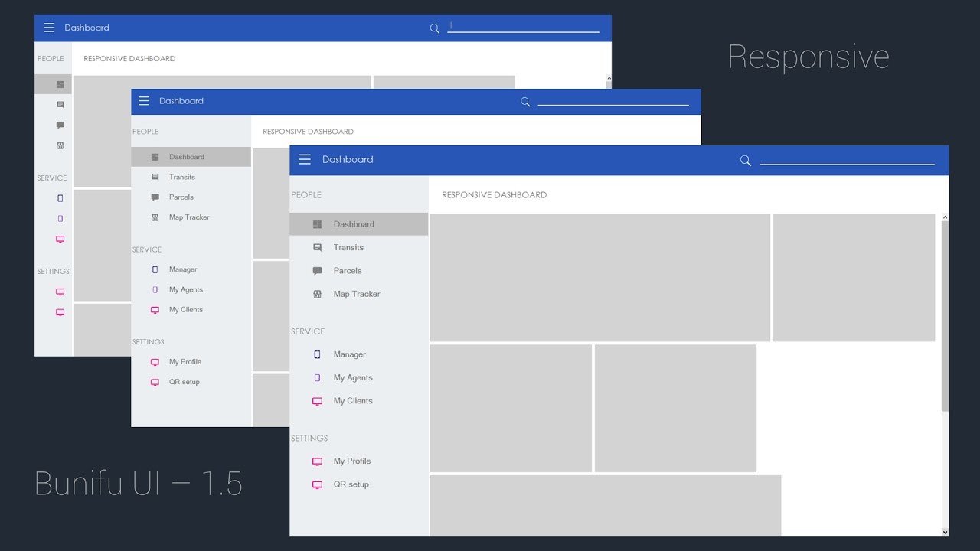Click the purple agents phone icon in the back window

coord(60,219)
